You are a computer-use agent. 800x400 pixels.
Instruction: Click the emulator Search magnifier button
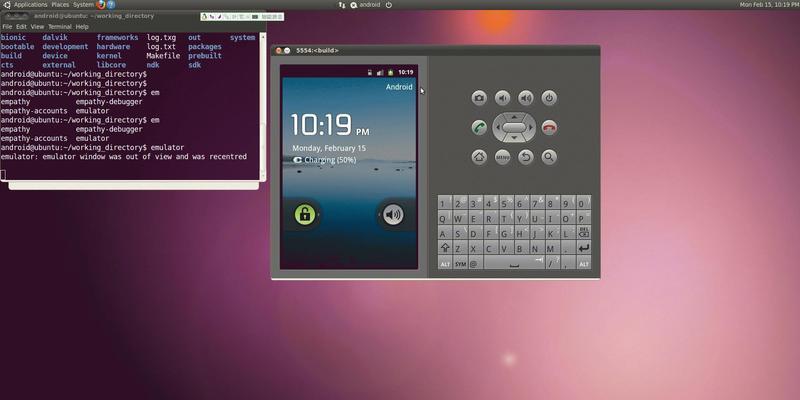point(549,157)
